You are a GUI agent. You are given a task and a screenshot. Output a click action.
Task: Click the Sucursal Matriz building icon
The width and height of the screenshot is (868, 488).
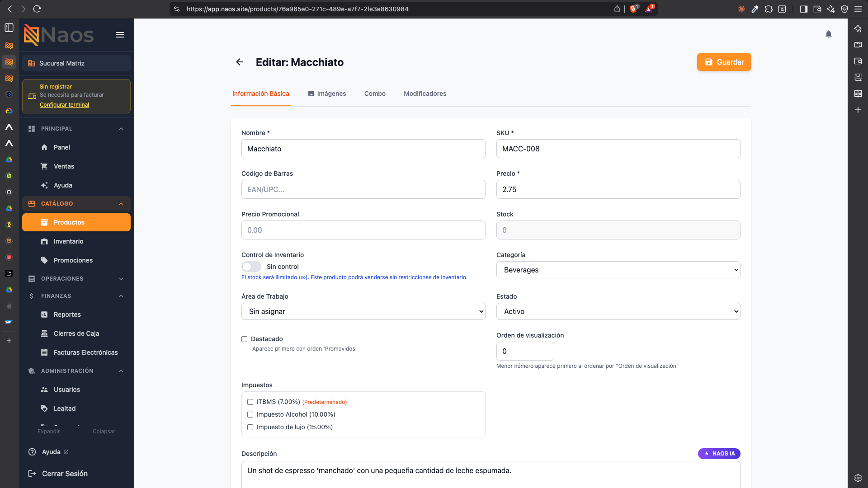(32, 63)
